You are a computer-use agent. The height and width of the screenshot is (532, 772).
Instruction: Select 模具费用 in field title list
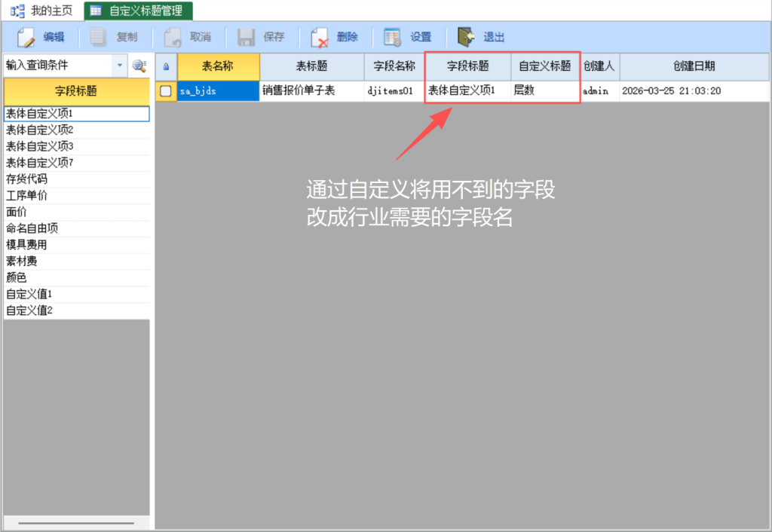click(x=27, y=244)
